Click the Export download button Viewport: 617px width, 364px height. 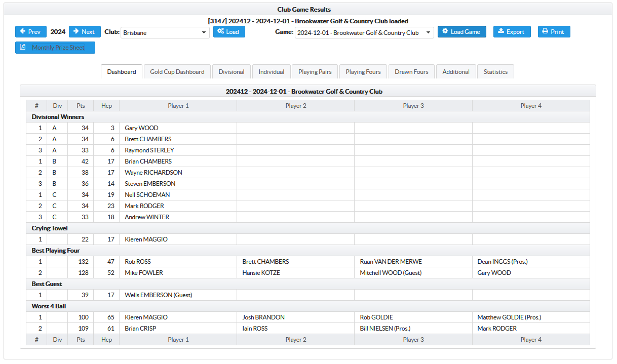[x=512, y=32]
